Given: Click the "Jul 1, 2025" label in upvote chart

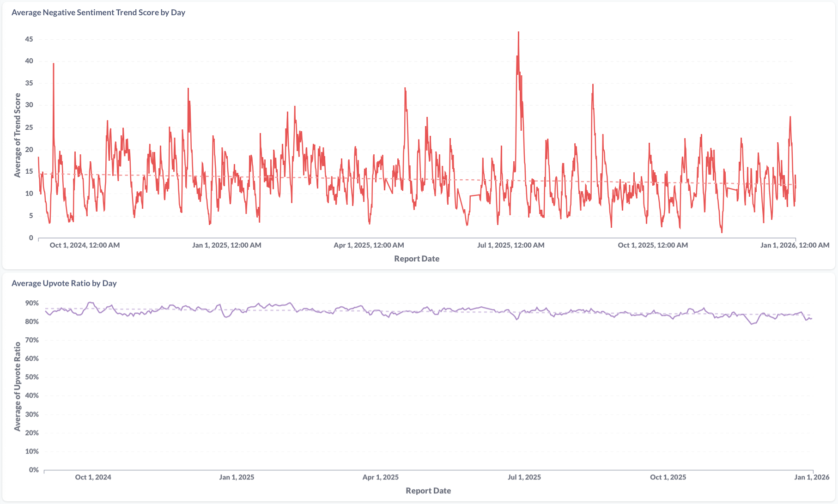Looking at the screenshot, I should pyautogui.click(x=524, y=477).
